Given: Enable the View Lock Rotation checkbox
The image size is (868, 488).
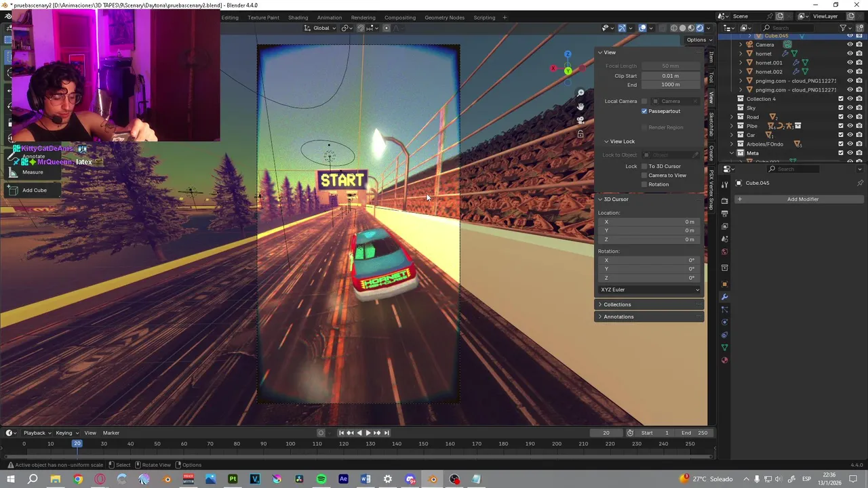Looking at the screenshot, I should click(644, 184).
